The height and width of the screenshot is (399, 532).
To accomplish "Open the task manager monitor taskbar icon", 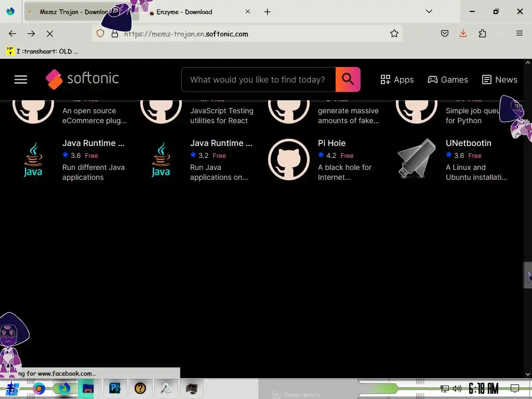I will pos(191,389).
